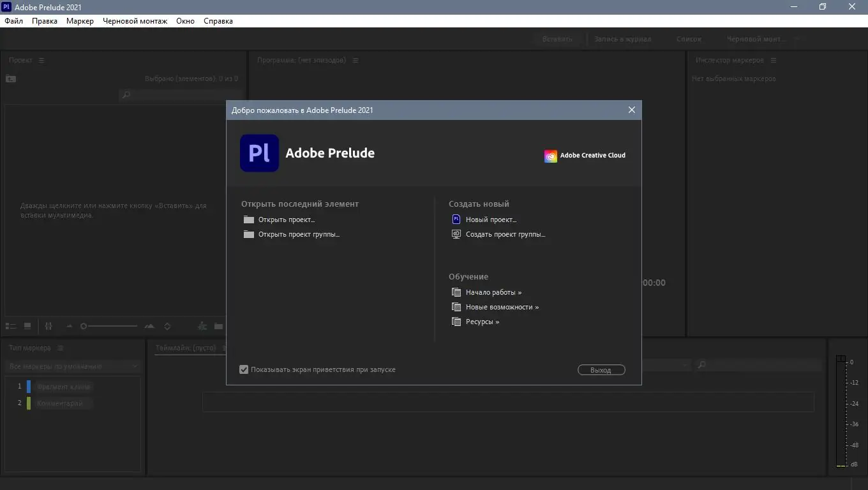The image size is (868, 490).
Task: Open the Окно menu
Action: pyautogui.click(x=185, y=21)
